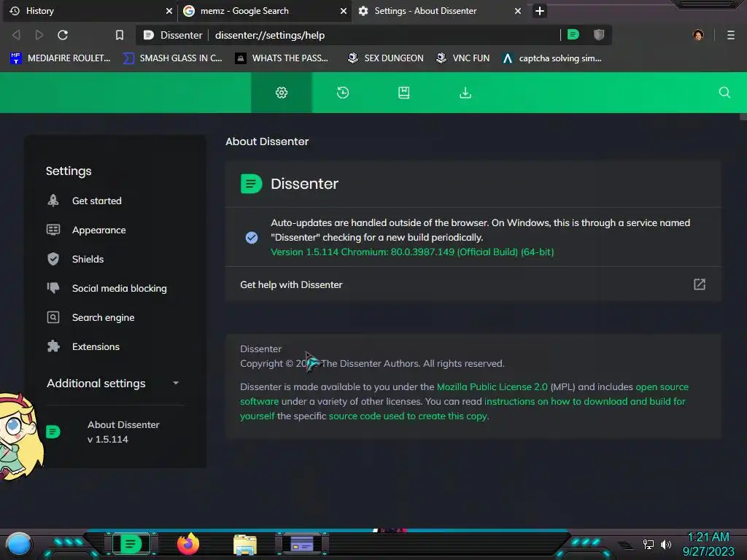Close the History tab
747x560 pixels.
tap(169, 11)
